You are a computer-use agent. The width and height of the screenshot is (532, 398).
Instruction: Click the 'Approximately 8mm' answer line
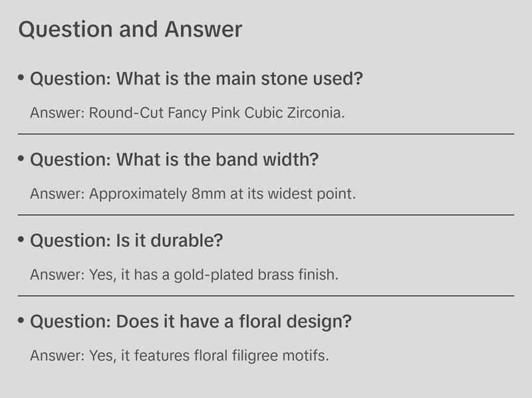[x=194, y=194]
